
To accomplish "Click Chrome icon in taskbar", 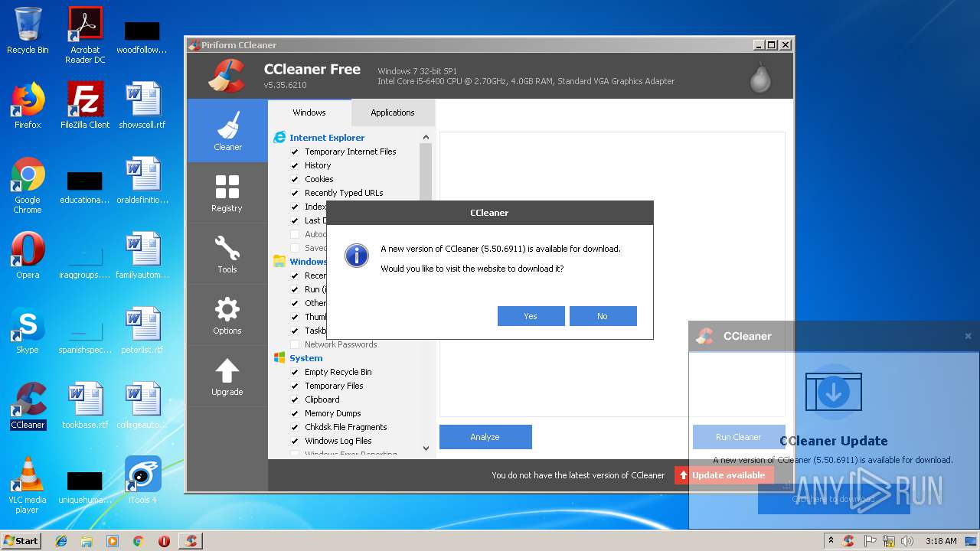I will pos(138,541).
